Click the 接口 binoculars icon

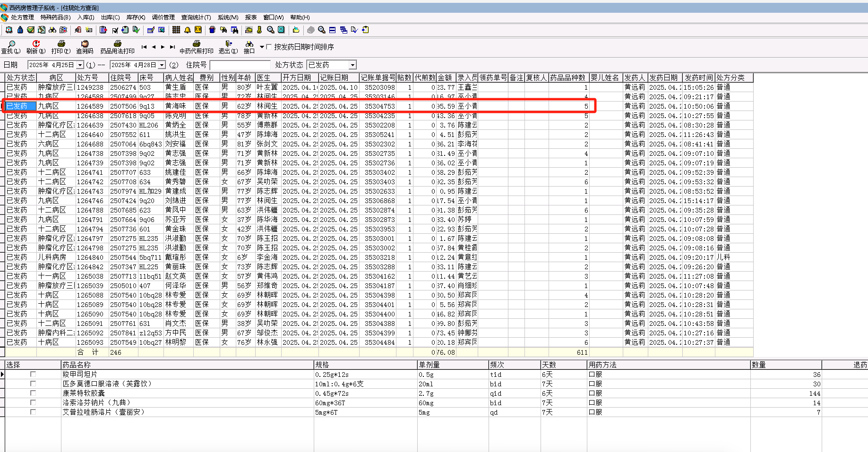[249, 44]
